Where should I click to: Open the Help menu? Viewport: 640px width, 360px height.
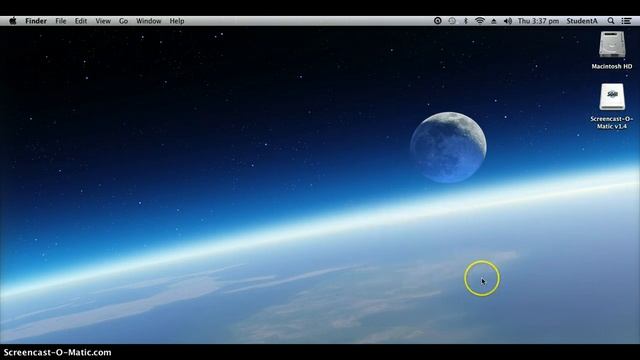177,21
